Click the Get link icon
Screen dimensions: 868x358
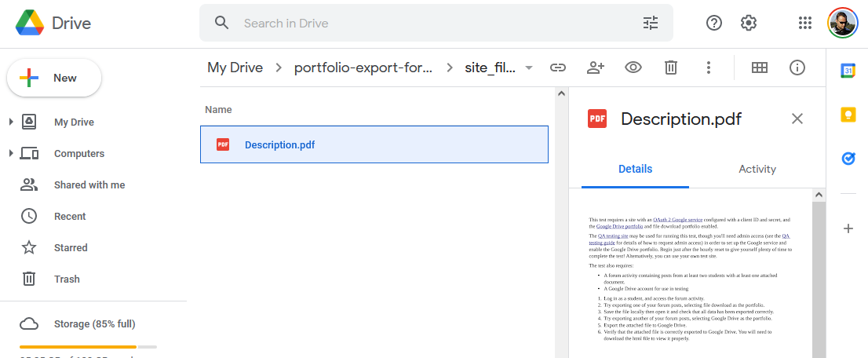click(557, 68)
